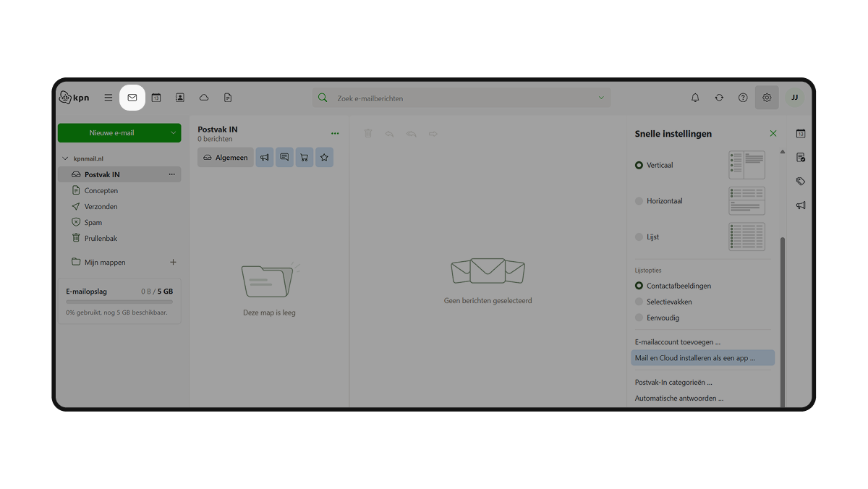Close the Snelle instellingen panel

click(x=773, y=134)
